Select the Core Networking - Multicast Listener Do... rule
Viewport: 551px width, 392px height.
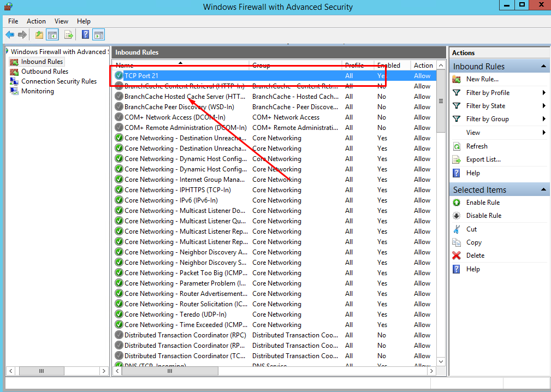(275, 211)
